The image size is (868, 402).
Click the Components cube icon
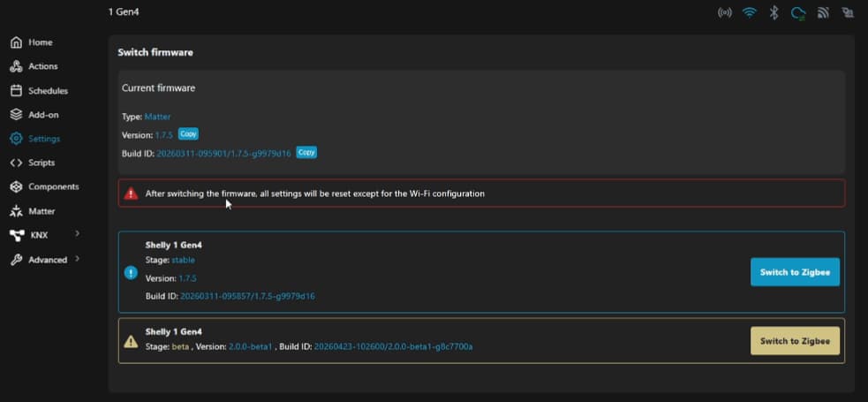click(17, 186)
